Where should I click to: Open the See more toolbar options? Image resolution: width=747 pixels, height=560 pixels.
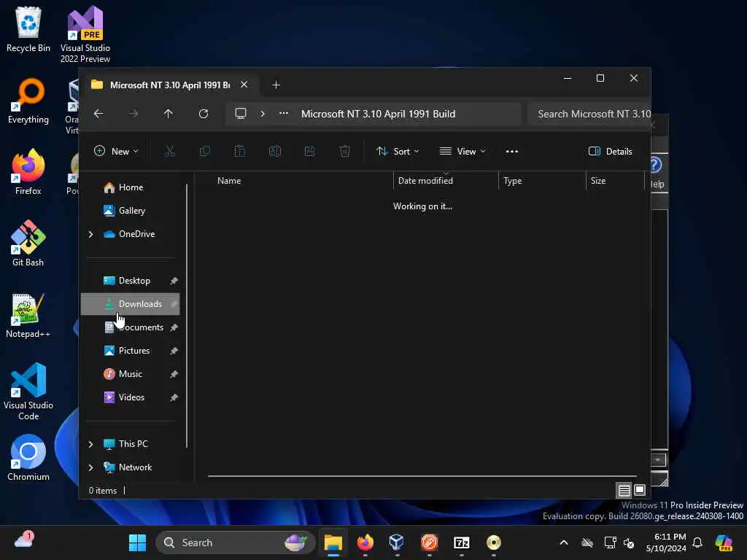[511, 152]
